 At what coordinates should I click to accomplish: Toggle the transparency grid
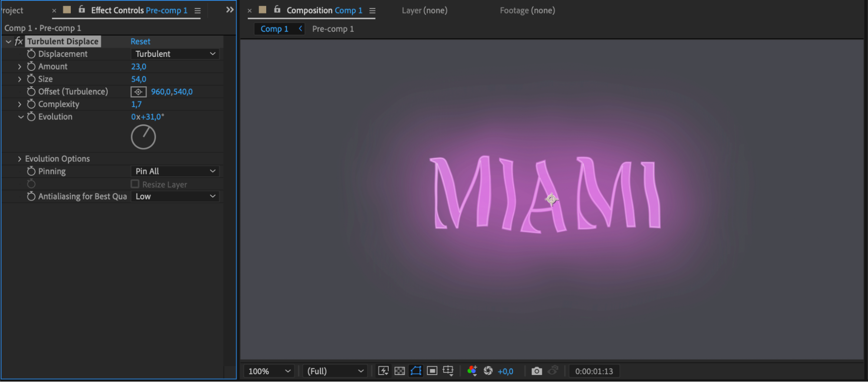coord(399,371)
